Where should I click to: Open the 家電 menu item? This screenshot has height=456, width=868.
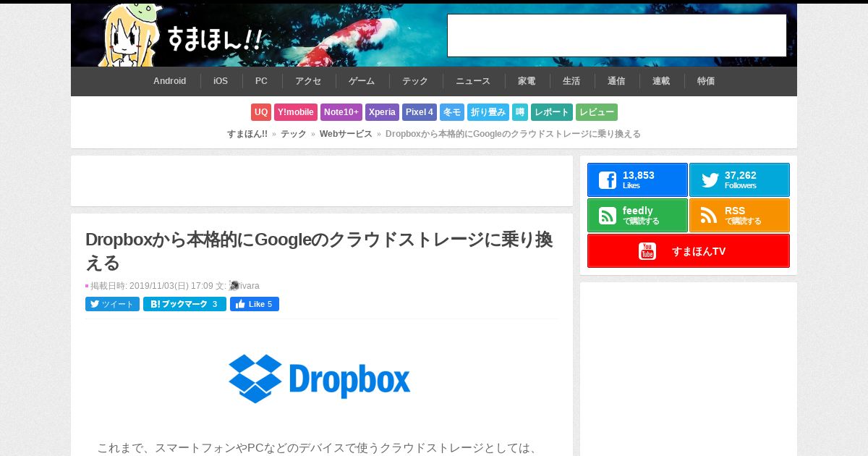pyautogui.click(x=527, y=81)
